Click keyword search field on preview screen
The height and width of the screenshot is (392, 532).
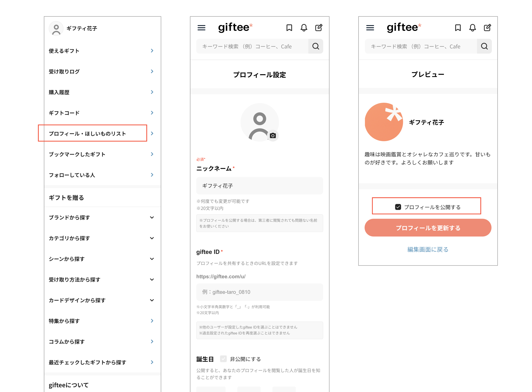pos(421,46)
